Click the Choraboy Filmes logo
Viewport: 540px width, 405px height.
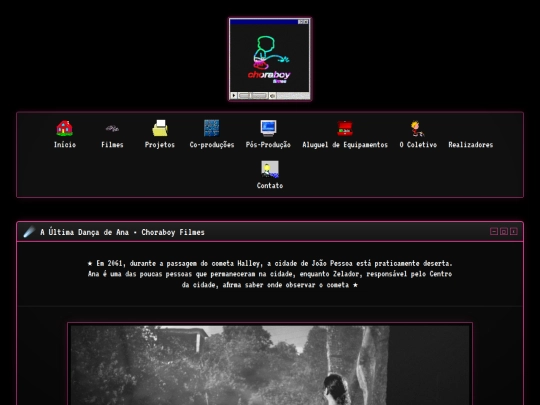click(270, 59)
